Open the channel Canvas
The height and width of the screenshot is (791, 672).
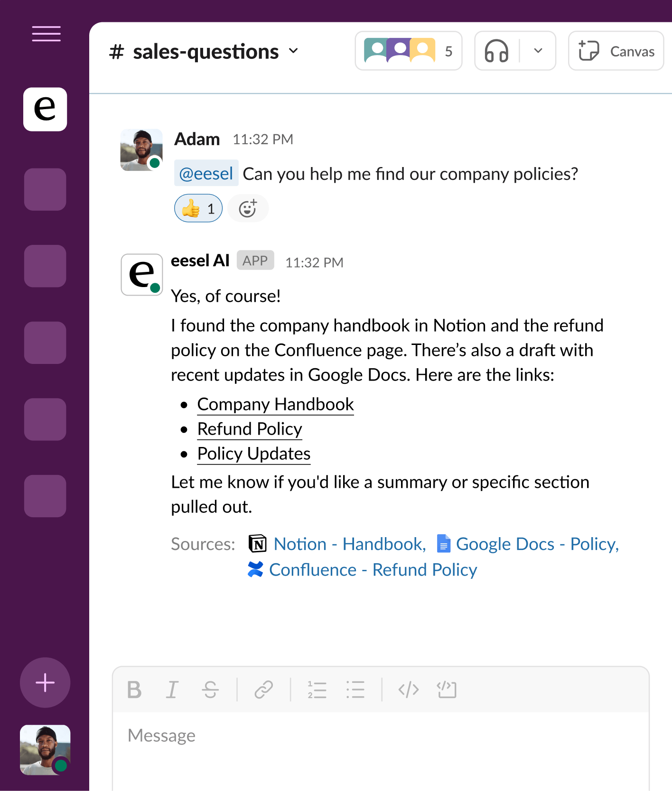click(616, 51)
